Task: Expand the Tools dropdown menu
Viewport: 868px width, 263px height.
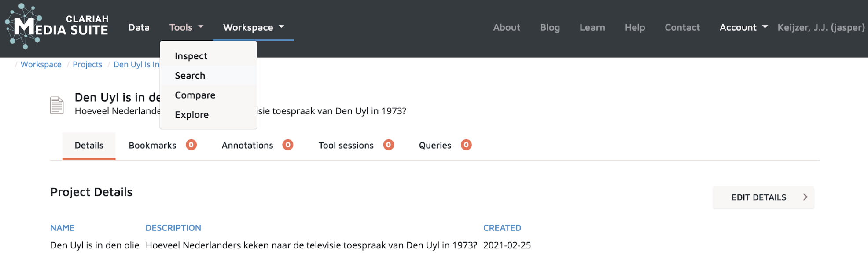Action: point(186,27)
